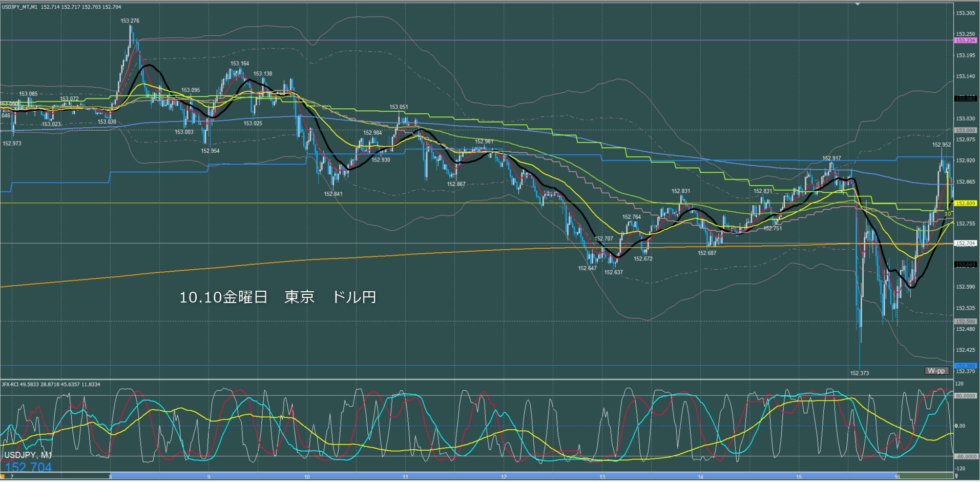Screen dimensions: 980x482
Task: Select the 10.10金曜日 東京 ドル円 text annotation
Action: pos(277,297)
